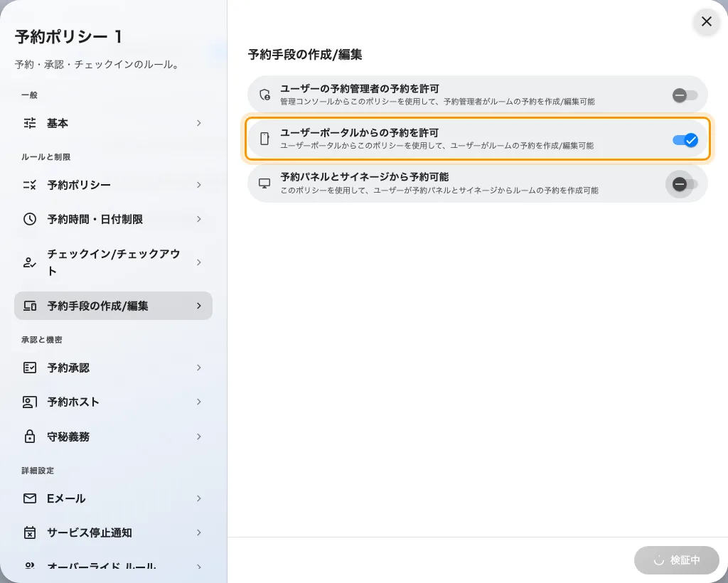Disable ユーザーポータルからの予約を許可 toggle
Screen dimensions: 728x583
click(x=685, y=140)
